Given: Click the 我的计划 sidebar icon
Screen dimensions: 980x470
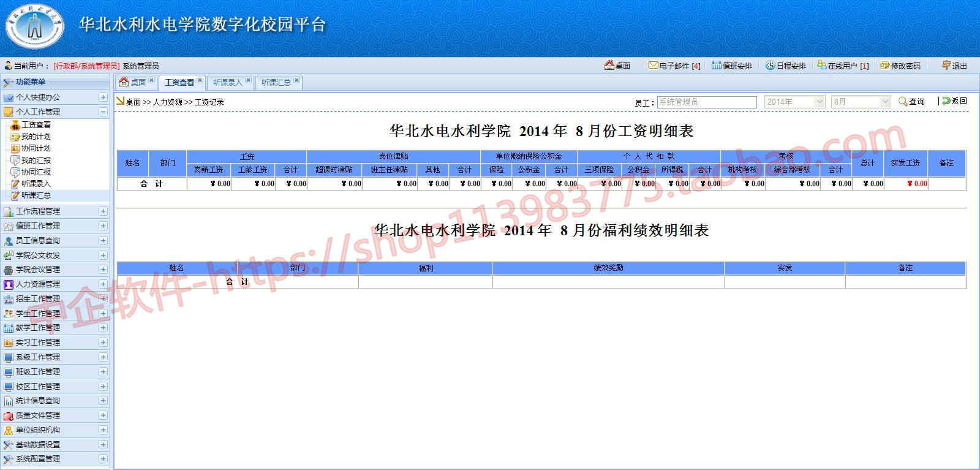Looking at the screenshot, I should [15, 137].
